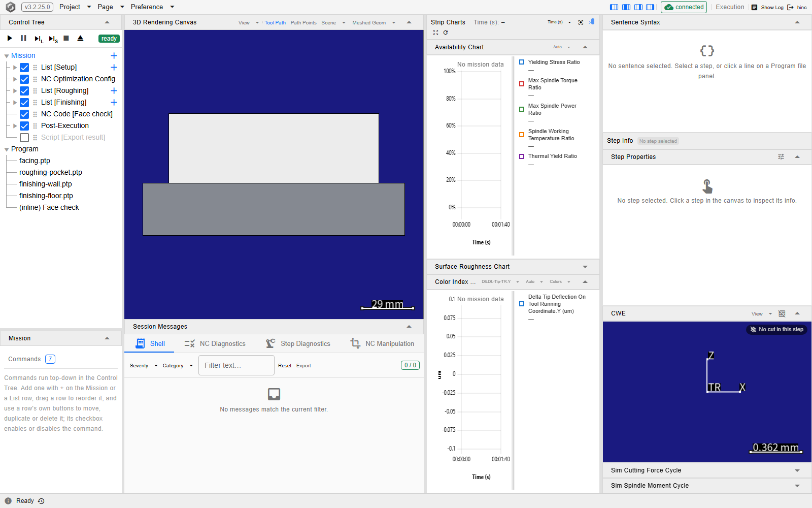Uncheck the Post-Execution checkbox

click(24, 126)
